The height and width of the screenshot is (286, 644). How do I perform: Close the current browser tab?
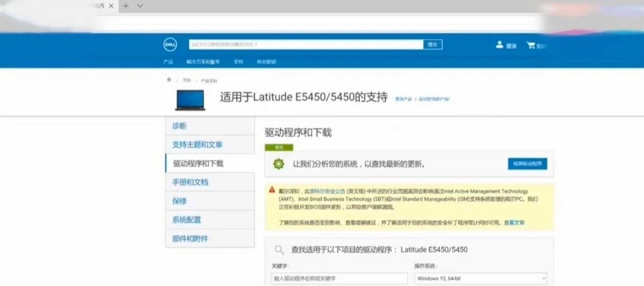click(111, 6)
